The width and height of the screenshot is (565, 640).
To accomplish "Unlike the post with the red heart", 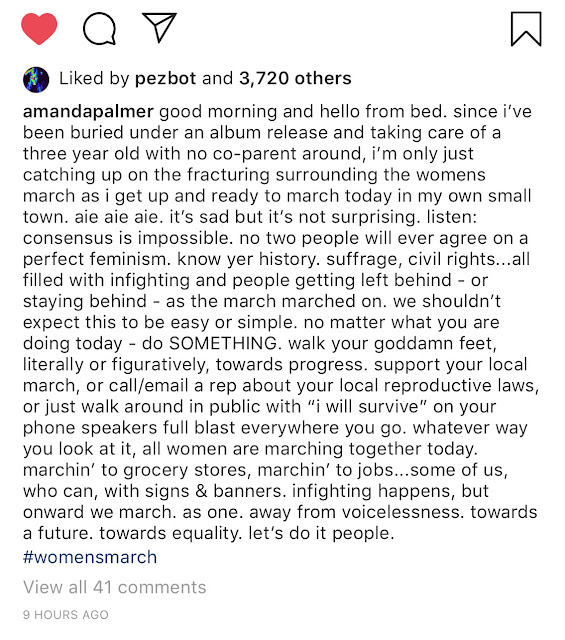I will point(39,29).
